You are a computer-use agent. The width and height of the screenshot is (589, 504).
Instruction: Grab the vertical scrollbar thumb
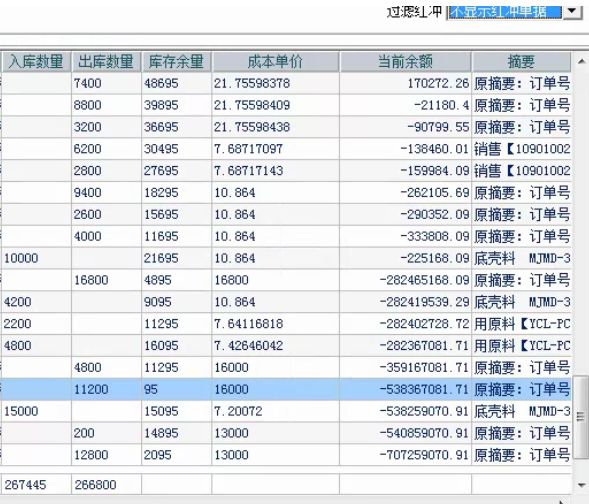point(580,416)
